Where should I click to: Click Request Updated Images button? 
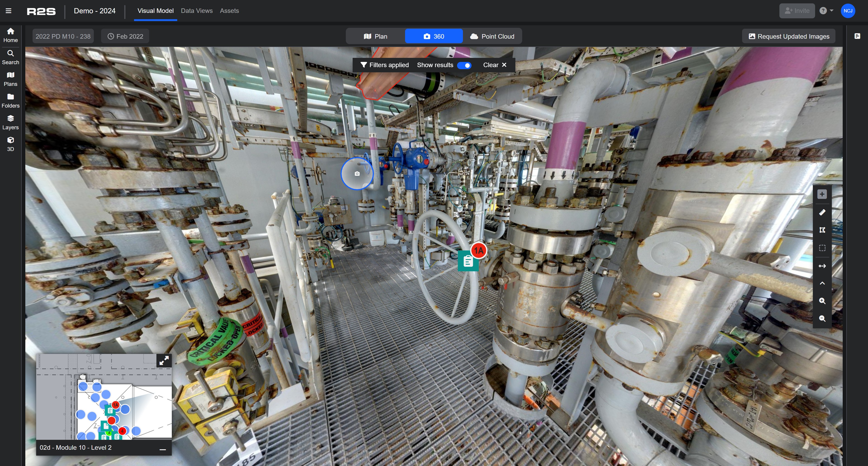788,36
